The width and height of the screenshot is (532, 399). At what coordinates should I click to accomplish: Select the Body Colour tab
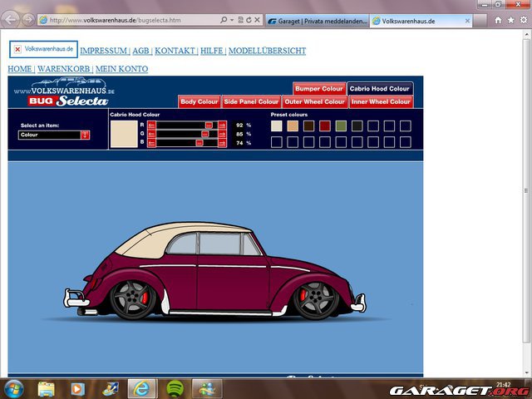coord(199,101)
